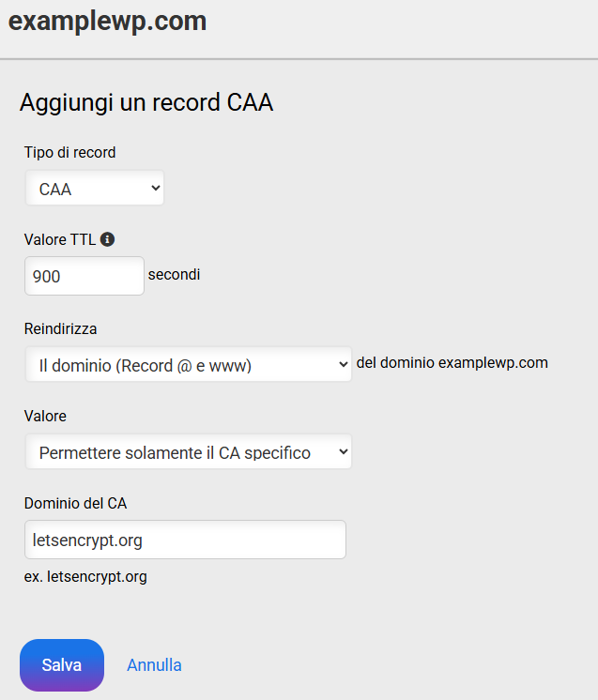
Task: Click the 'secondi' unit text
Action: (x=175, y=275)
